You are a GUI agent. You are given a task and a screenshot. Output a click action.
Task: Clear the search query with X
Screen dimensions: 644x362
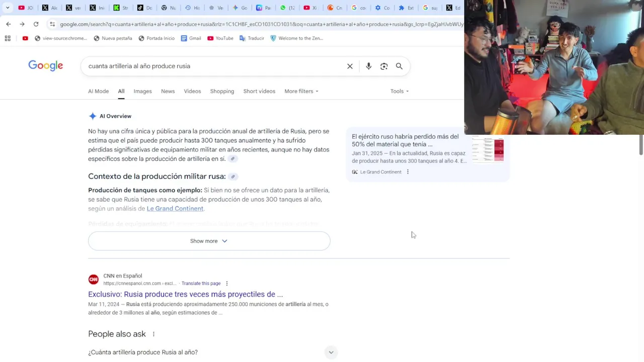click(x=350, y=66)
